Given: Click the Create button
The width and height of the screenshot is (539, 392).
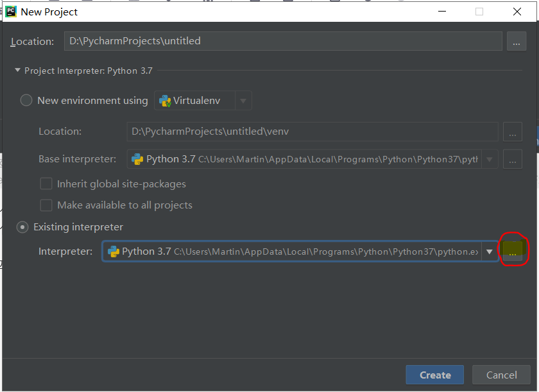Looking at the screenshot, I should (x=435, y=375).
